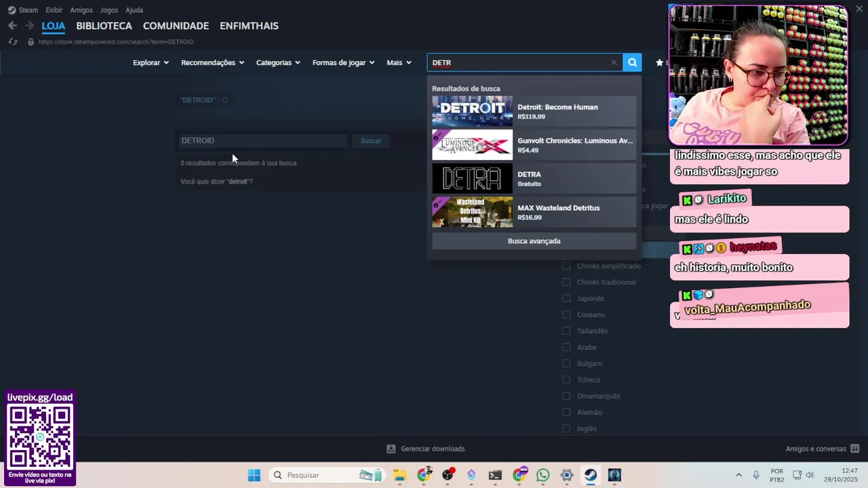
Task: Check the Inglês language box
Action: click(566, 428)
